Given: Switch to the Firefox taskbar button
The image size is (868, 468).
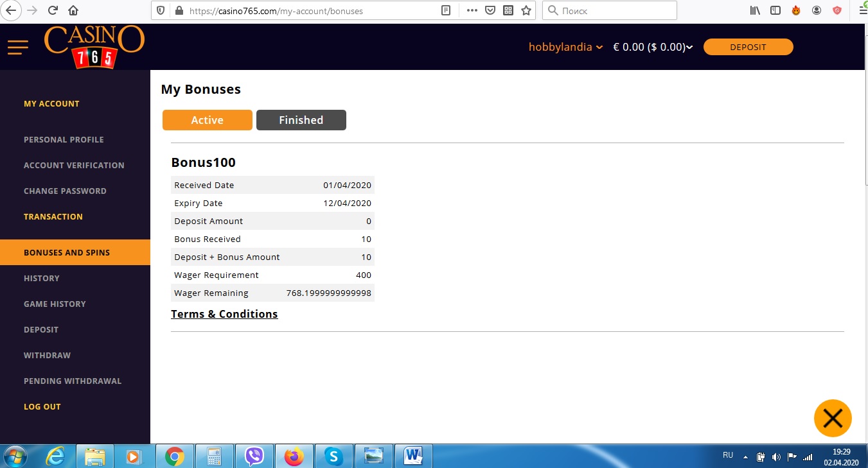Looking at the screenshot, I should pos(294,456).
